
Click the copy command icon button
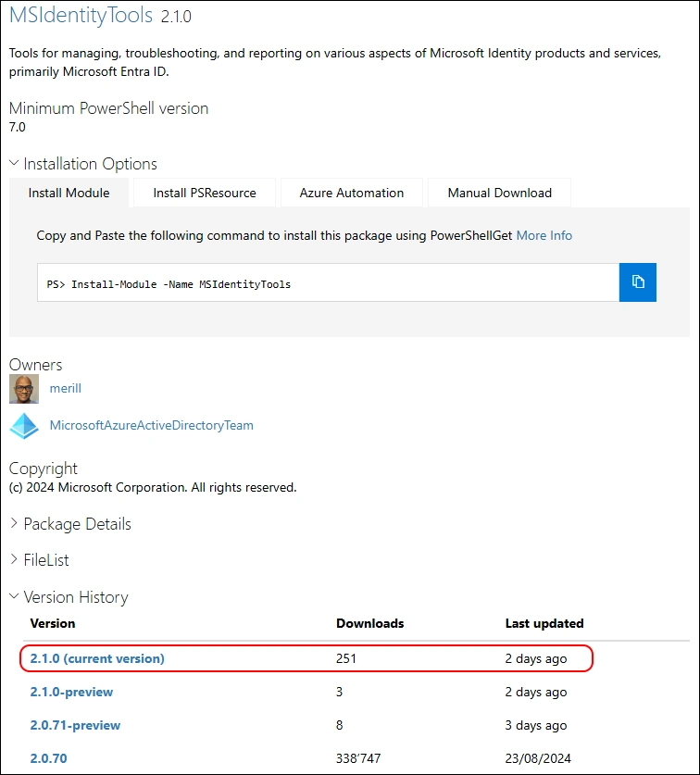click(637, 282)
